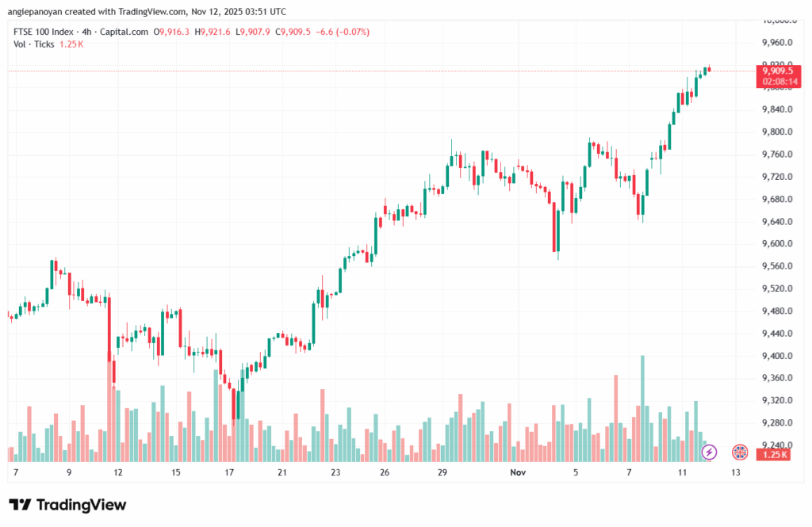The width and height of the screenshot is (812, 527).
Task: Click the 9,840.0 price scale label
Action: point(776,109)
